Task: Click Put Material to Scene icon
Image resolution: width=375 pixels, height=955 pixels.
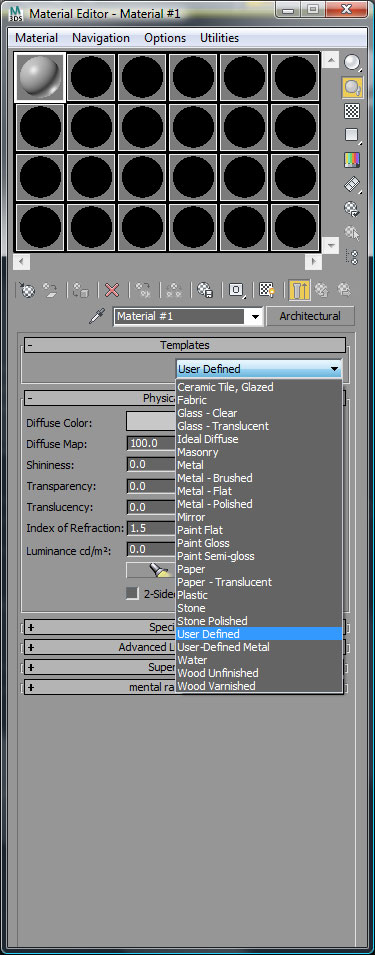Action: 50,290
